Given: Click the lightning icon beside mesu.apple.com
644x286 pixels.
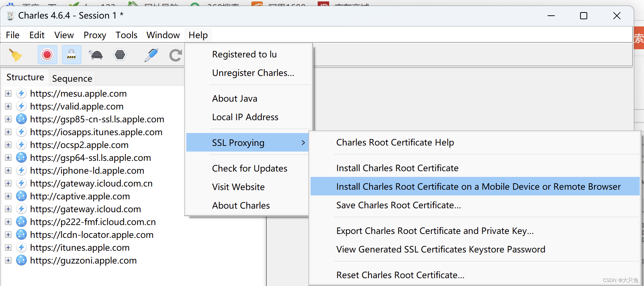Looking at the screenshot, I should 21,93.
